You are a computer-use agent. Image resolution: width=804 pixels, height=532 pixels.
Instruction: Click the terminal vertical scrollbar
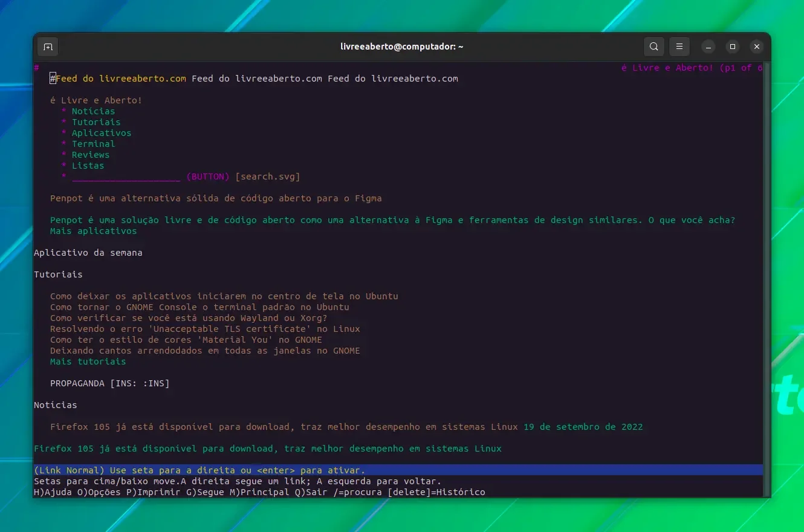coord(767,278)
